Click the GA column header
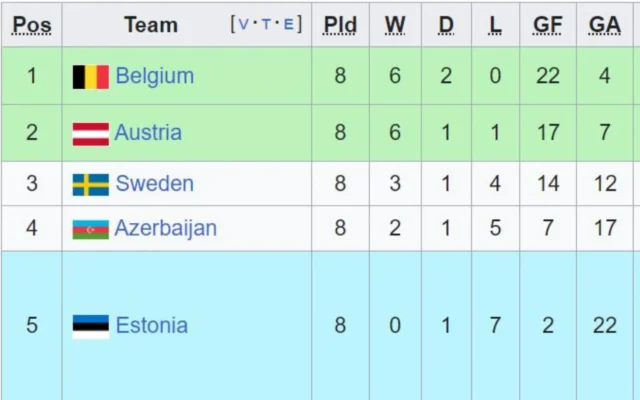 (x=604, y=25)
